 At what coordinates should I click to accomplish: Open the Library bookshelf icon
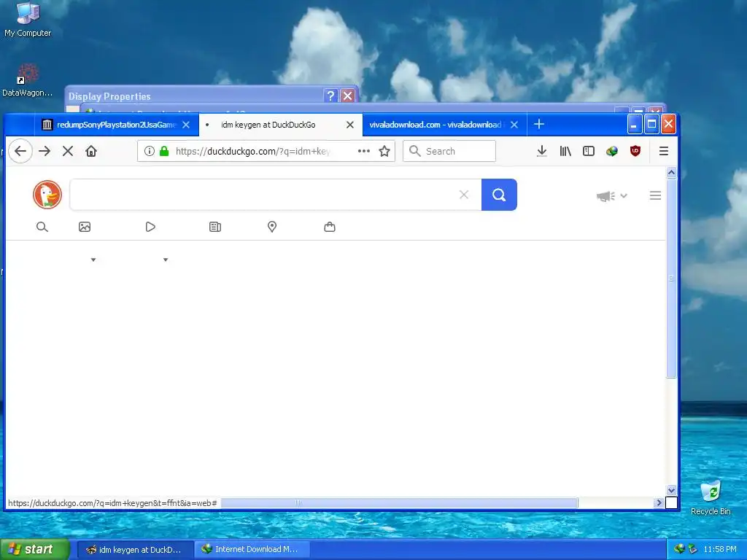(565, 151)
